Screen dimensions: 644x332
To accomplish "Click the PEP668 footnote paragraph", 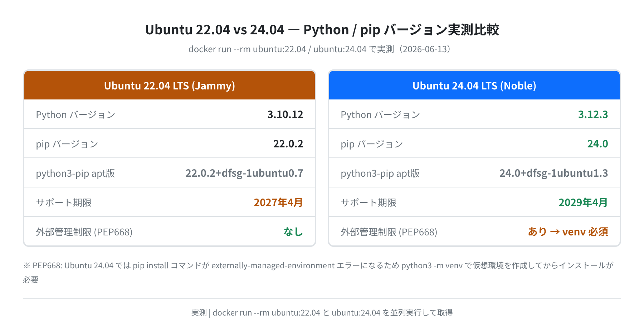I will (x=318, y=272).
